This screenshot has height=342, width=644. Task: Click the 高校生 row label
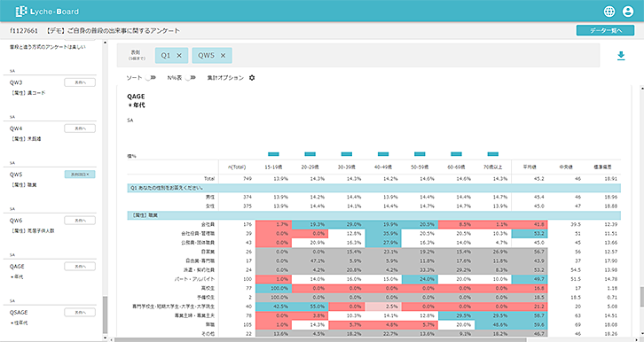click(208, 288)
